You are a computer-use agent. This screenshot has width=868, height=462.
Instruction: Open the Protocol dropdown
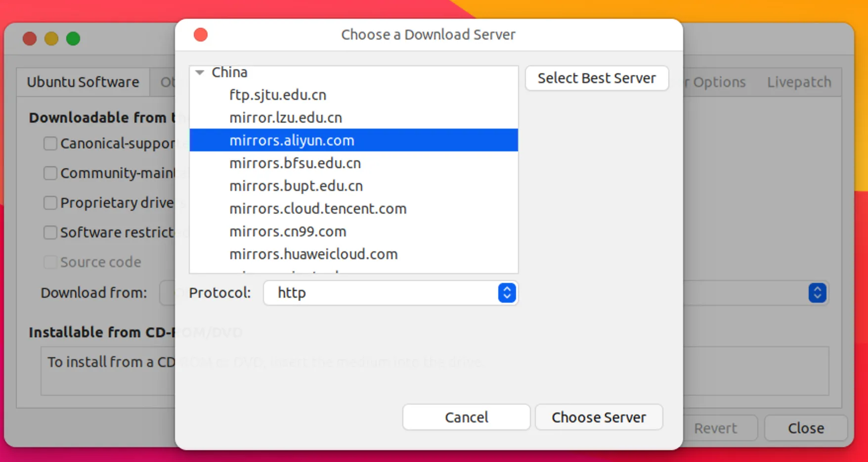391,293
